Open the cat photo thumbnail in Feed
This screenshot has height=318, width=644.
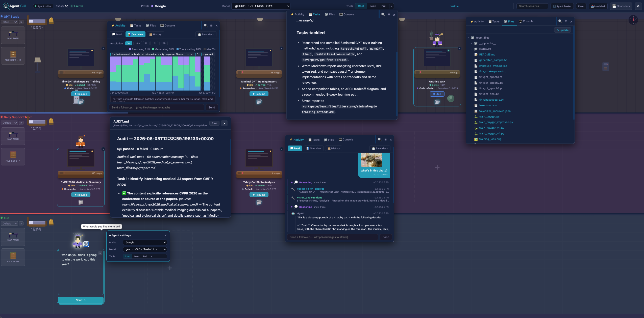[x=371, y=160]
